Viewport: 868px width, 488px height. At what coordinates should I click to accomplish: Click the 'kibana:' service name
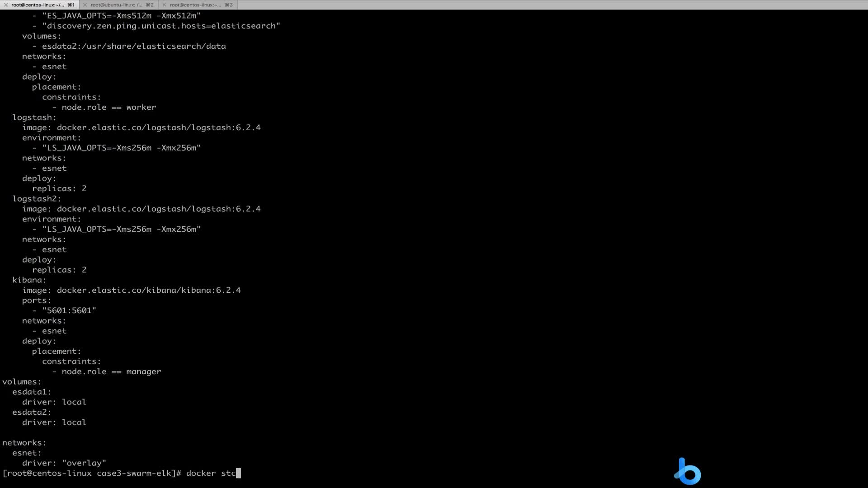pos(29,280)
